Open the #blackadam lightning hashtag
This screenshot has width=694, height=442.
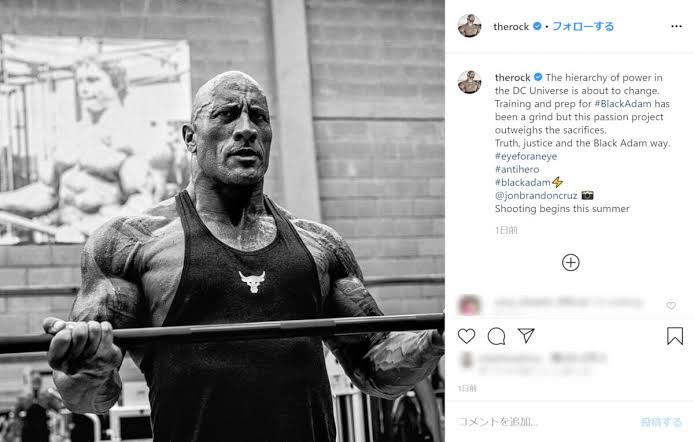pyautogui.click(x=529, y=182)
